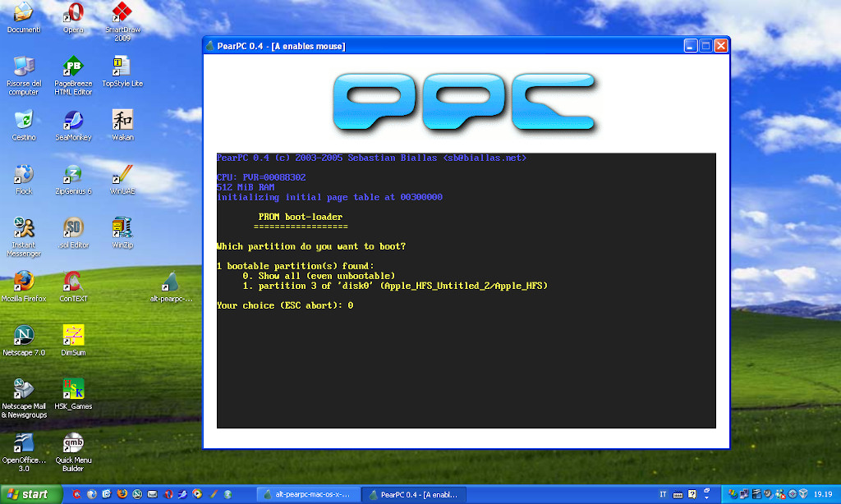Select the Netscape 7.0 shortcut
841x504 pixels.
click(x=24, y=341)
